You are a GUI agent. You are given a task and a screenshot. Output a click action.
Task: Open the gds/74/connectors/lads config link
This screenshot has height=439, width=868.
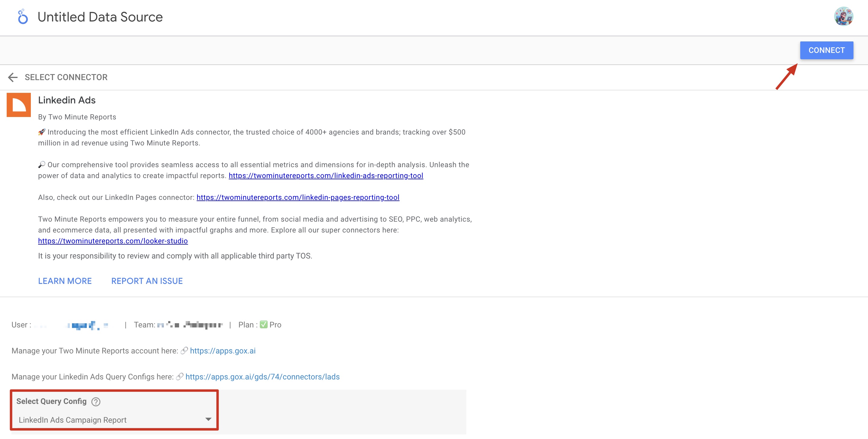pyautogui.click(x=263, y=377)
